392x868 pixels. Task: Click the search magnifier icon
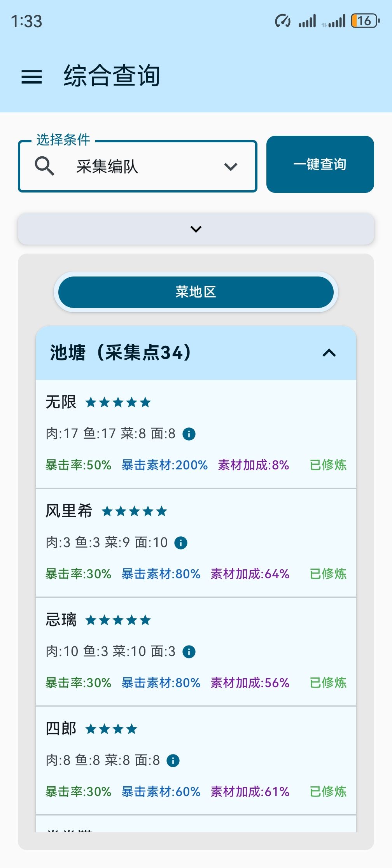tap(44, 166)
